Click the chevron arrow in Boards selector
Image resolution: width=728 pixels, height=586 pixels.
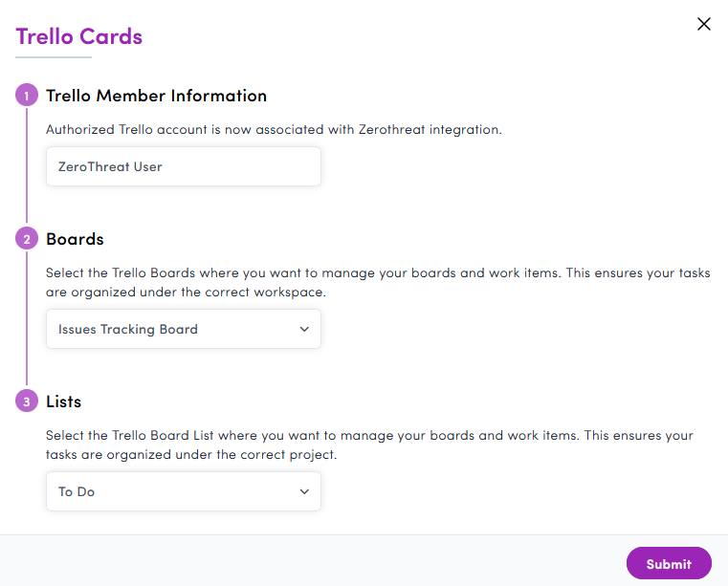[x=304, y=329]
